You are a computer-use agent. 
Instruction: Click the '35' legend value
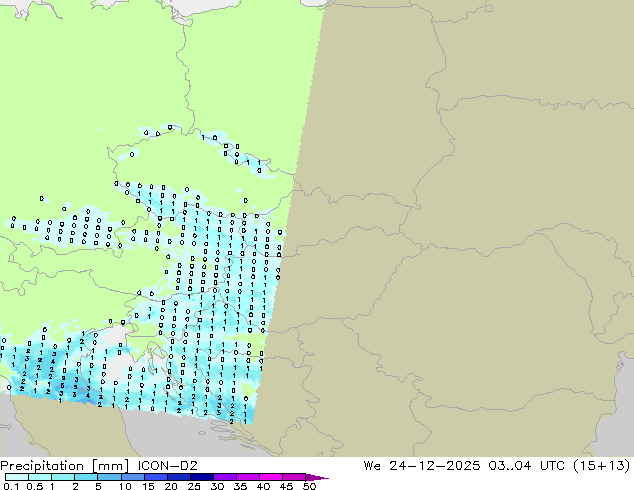[x=240, y=486]
